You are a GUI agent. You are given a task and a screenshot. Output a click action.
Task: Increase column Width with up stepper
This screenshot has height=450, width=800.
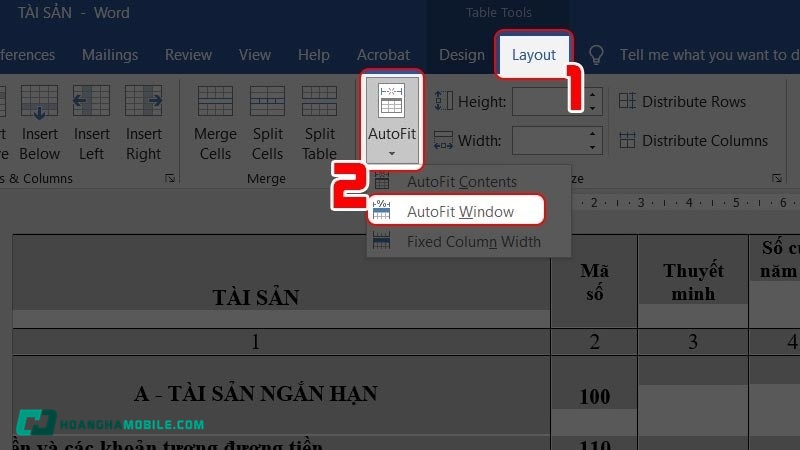pyautogui.click(x=592, y=134)
